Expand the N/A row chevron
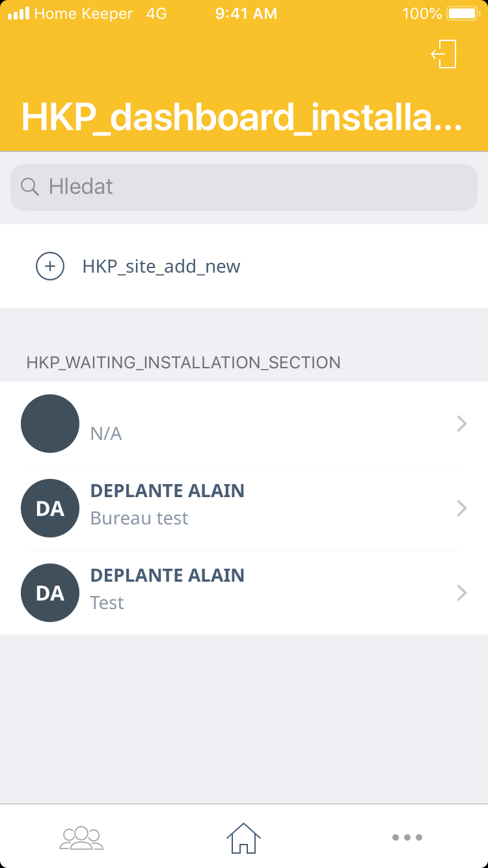Screen dimensions: 488x868 [x=461, y=424]
